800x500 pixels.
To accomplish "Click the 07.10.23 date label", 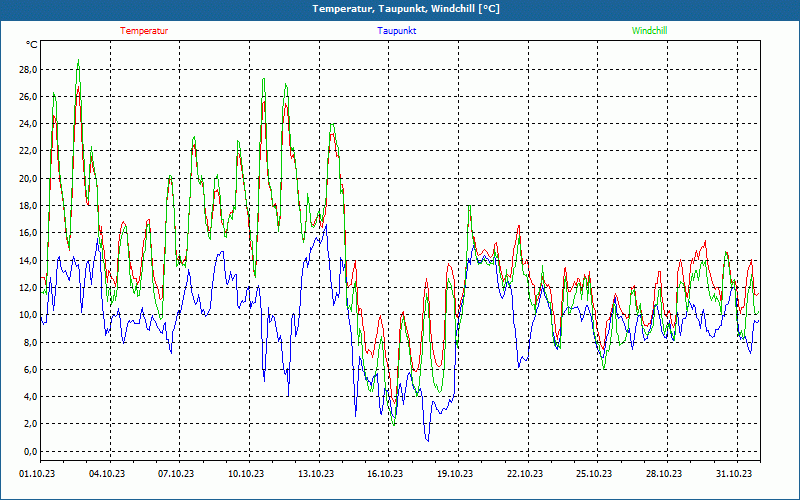I will coord(176,473).
